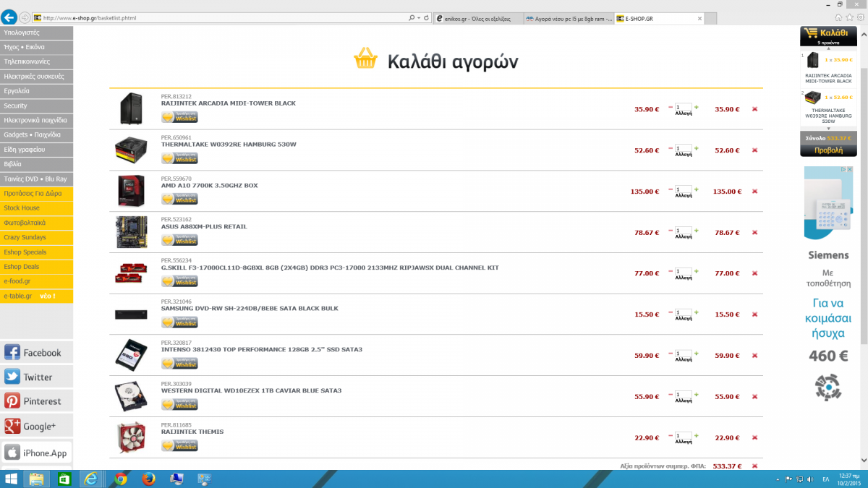868x488 pixels.
Task: Add AMD A10 7700K to Wishlist
Action: pos(179,200)
